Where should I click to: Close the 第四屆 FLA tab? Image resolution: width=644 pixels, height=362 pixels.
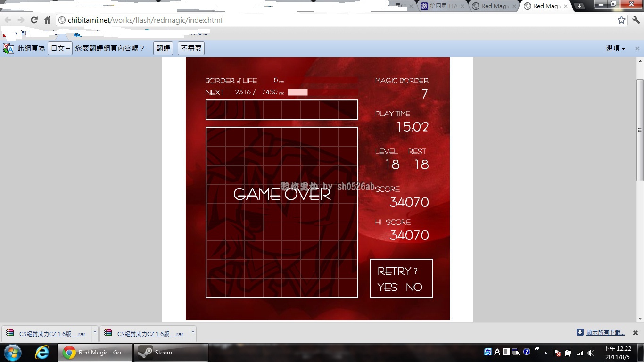pos(462,6)
